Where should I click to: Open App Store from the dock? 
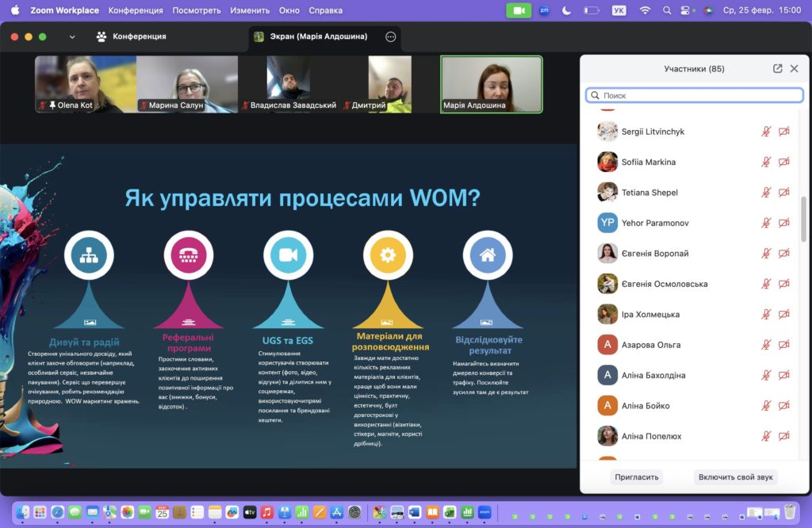click(x=337, y=512)
